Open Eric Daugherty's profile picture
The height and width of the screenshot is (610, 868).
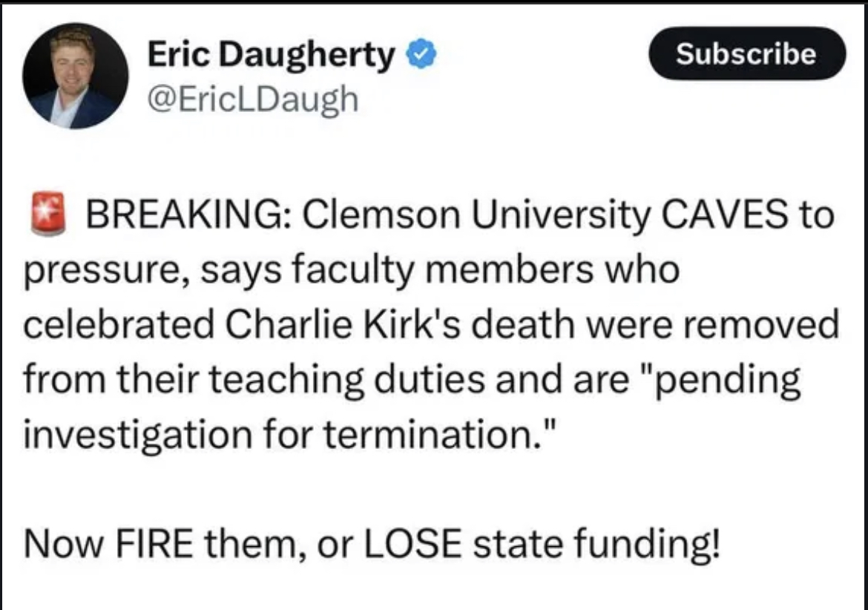pos(75,76)
